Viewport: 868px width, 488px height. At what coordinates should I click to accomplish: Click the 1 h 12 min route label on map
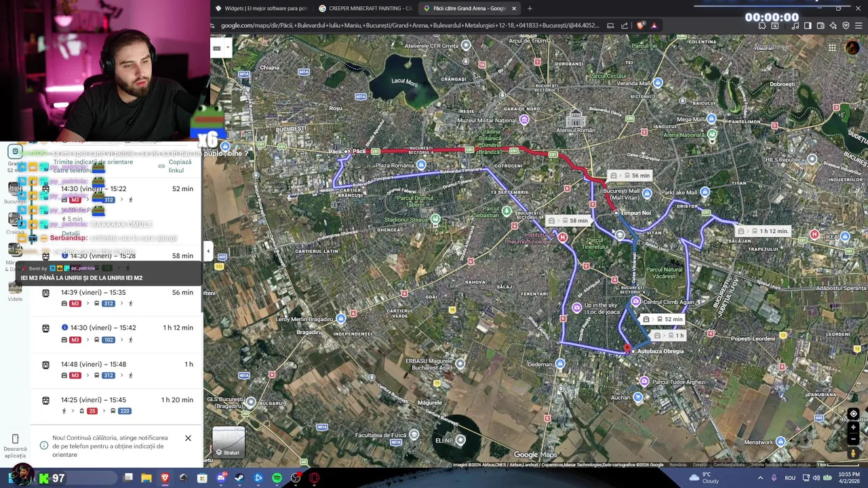pyautogui.click(x=765, y=231)
